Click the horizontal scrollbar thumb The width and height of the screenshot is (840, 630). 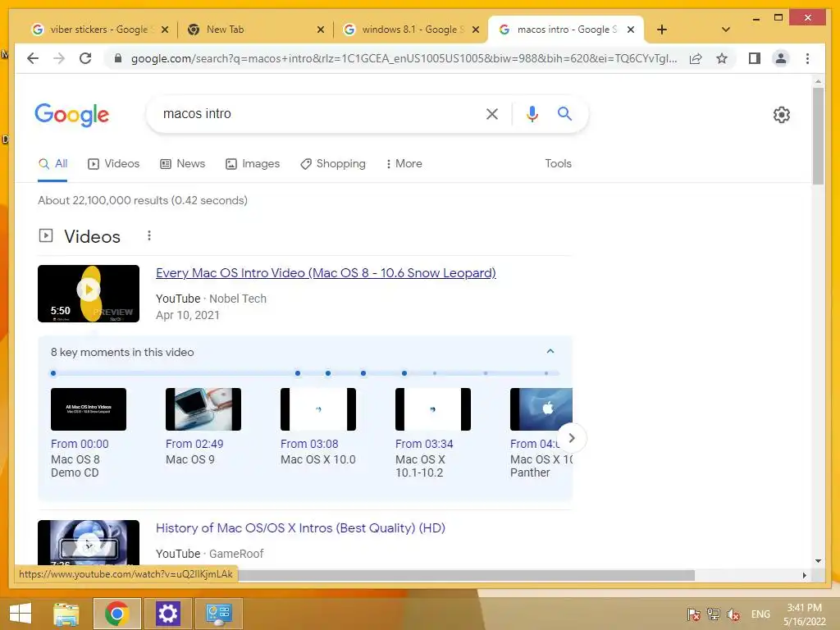466,575
